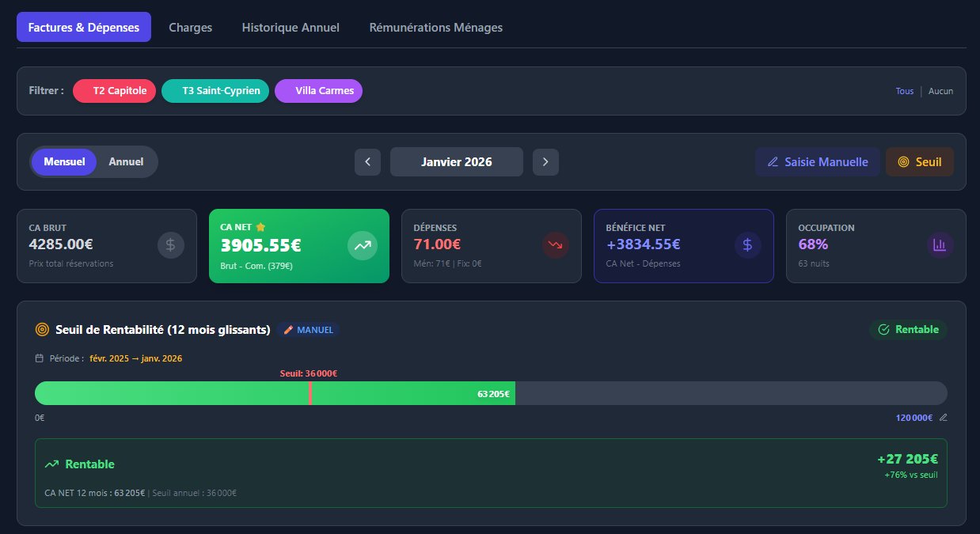Toggle the T2 Capitole filter chip
Screen dimensions: 980x534
pyautogui.click(x=114, y=91)
